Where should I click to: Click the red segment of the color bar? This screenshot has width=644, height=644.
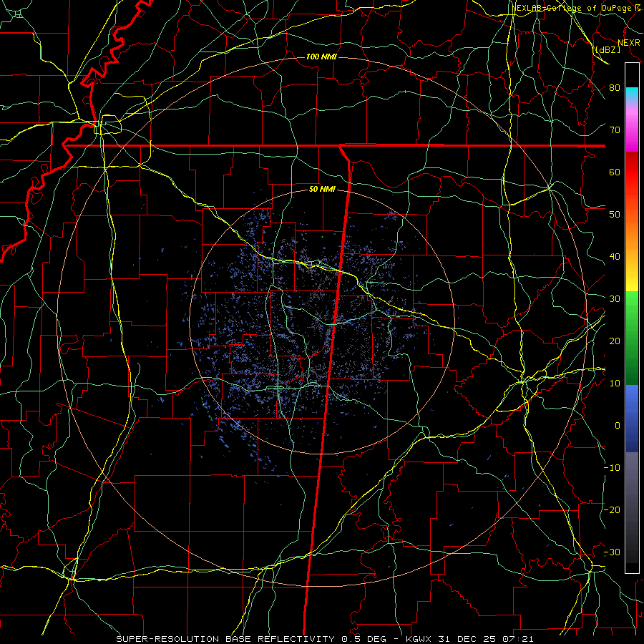632,172
